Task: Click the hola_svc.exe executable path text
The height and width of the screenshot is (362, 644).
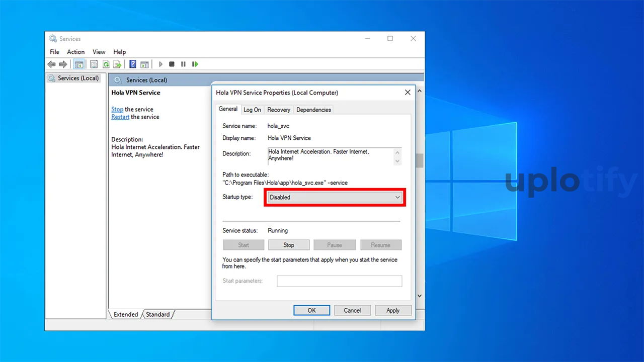Action: pyautogui.click(x=285, y=183)
